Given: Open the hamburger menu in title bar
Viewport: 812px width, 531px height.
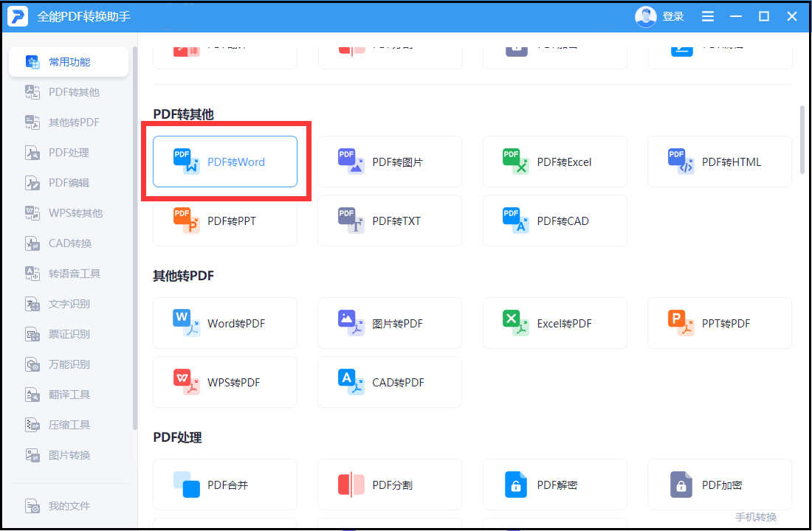Looking at the screenshot, I should pos(708,16).
